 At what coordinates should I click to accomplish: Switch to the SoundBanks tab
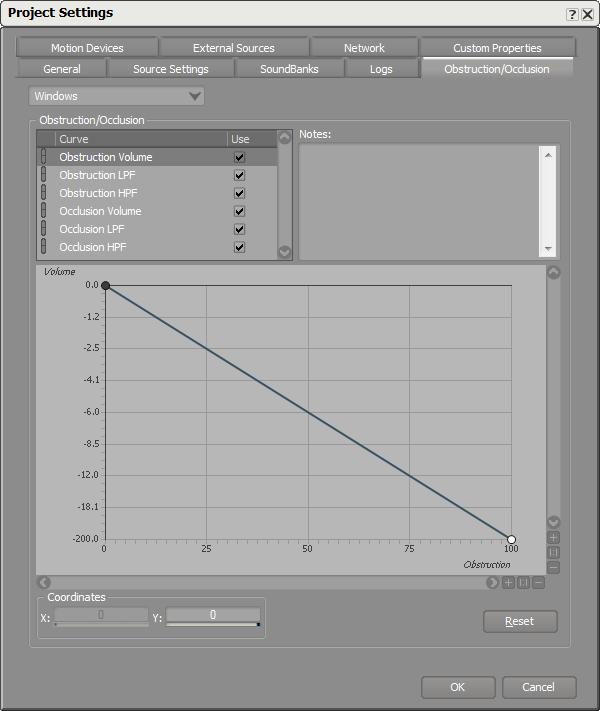pos(289,69)
